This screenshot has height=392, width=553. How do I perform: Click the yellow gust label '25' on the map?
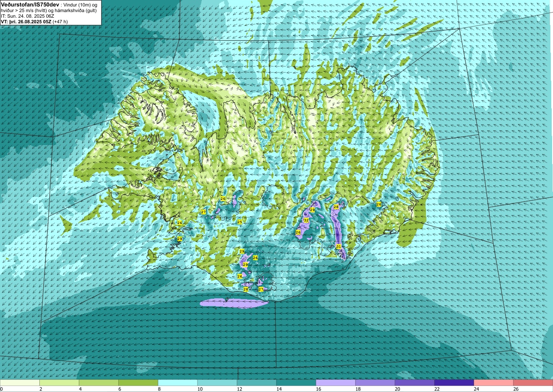[240, 222]
